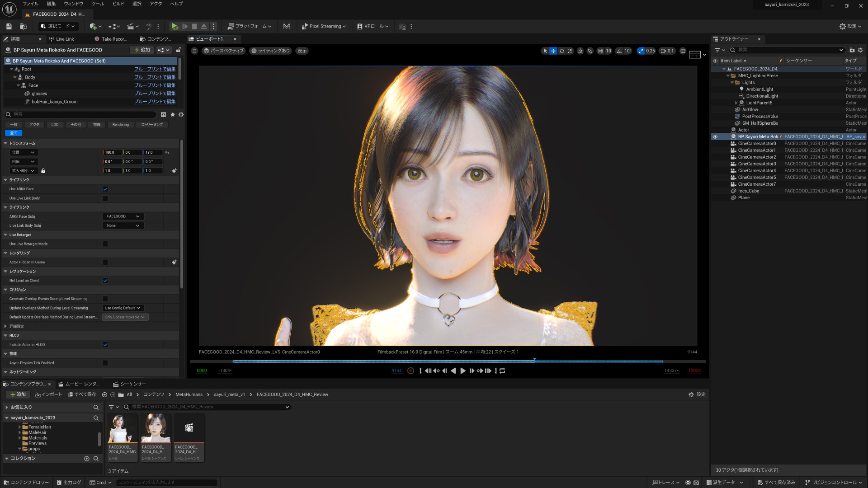Open the Use Config Default dropdown
This screenshot has height=488, width=868.
(123, 308)
